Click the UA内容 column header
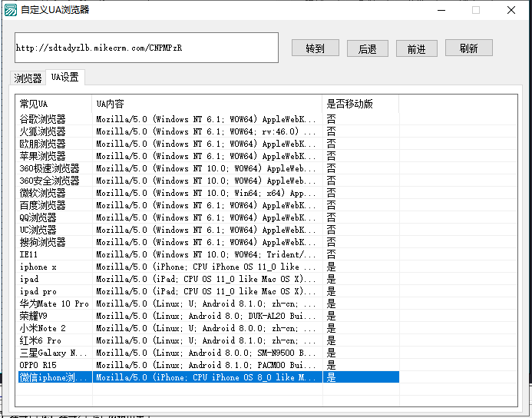 pos(207,104)
